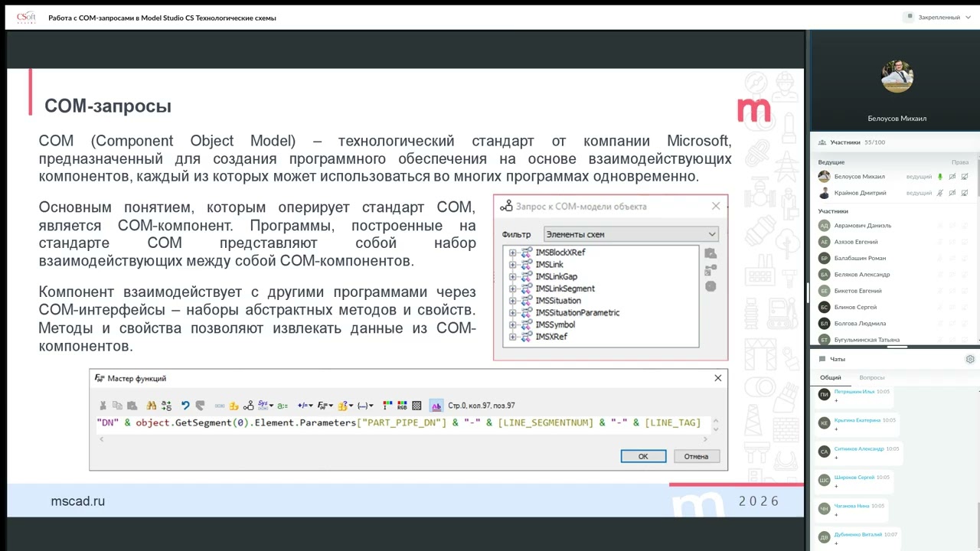
Task: Toggle Крайнов Дмитрий's screen share icon
Action: click(x=964, y=193)
